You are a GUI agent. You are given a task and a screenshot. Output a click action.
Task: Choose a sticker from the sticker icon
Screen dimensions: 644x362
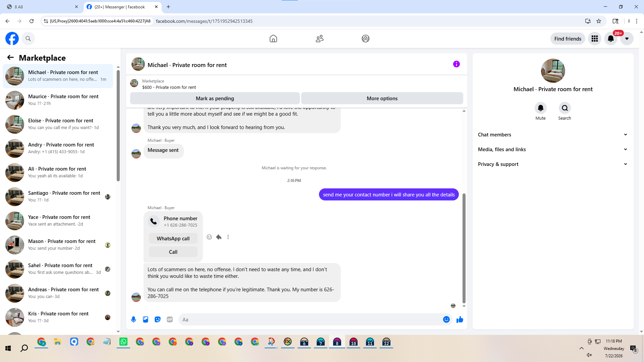point(158,319)
